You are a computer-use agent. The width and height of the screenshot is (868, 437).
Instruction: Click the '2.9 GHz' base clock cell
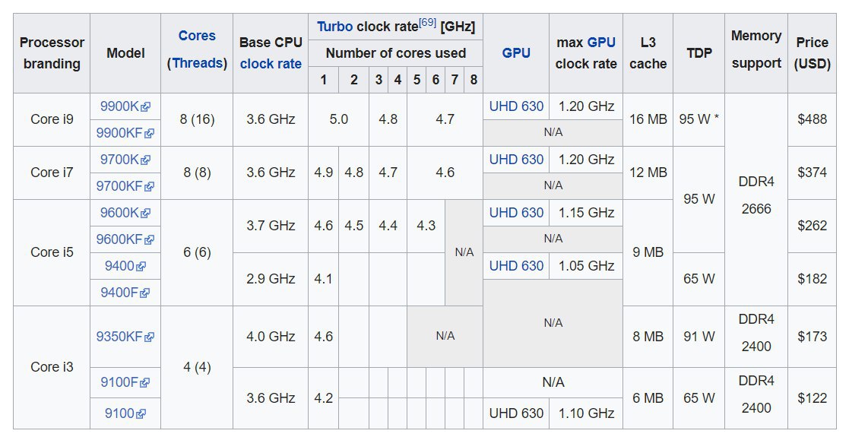[x=271, y=279]
